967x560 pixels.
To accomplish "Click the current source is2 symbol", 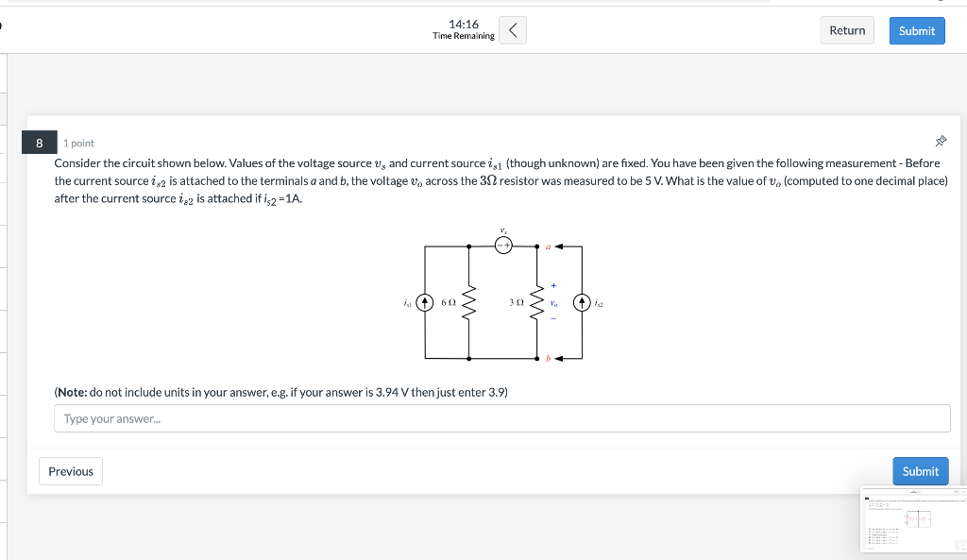I will click(582, 302).
